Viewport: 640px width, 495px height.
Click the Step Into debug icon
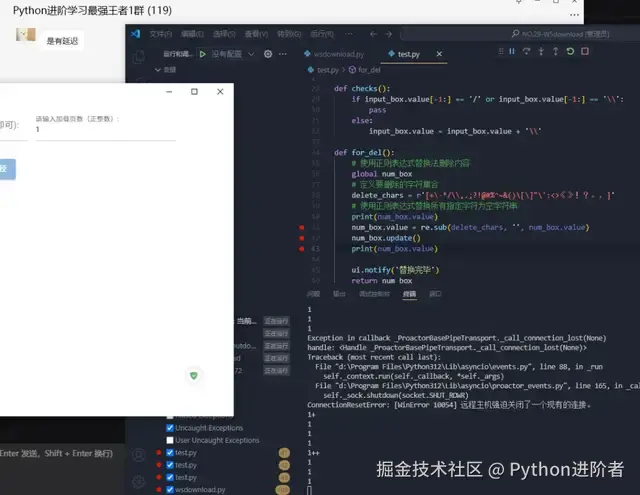(x=541, y=51)
